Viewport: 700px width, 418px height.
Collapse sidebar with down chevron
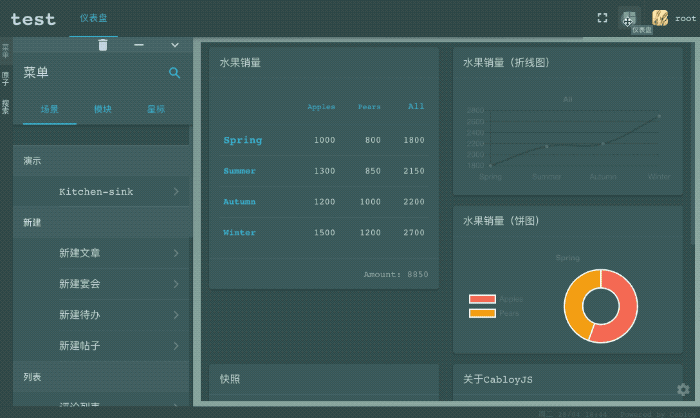click(175, 45)
